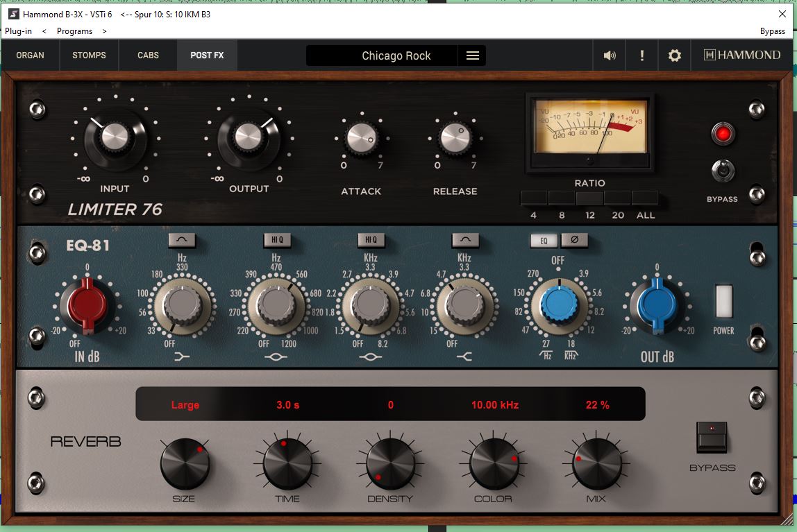
Task: Click the '22 %' mix value
Action: 597,405
